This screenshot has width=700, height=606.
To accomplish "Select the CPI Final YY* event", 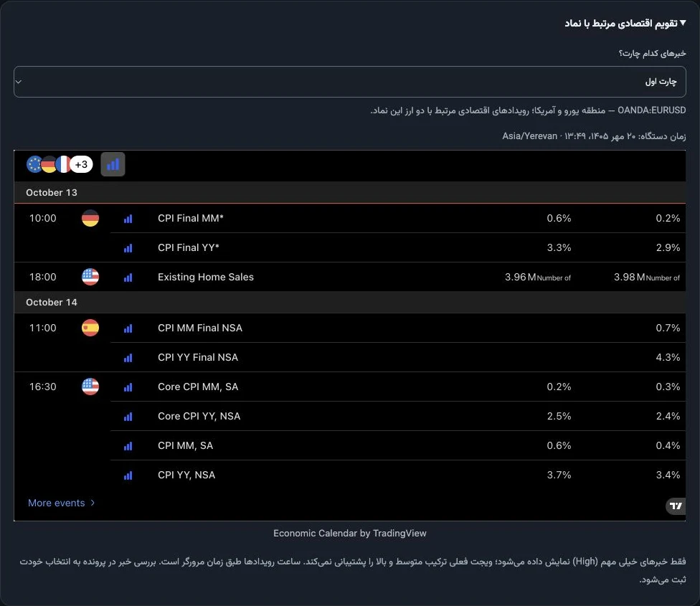I will (189, 247).
